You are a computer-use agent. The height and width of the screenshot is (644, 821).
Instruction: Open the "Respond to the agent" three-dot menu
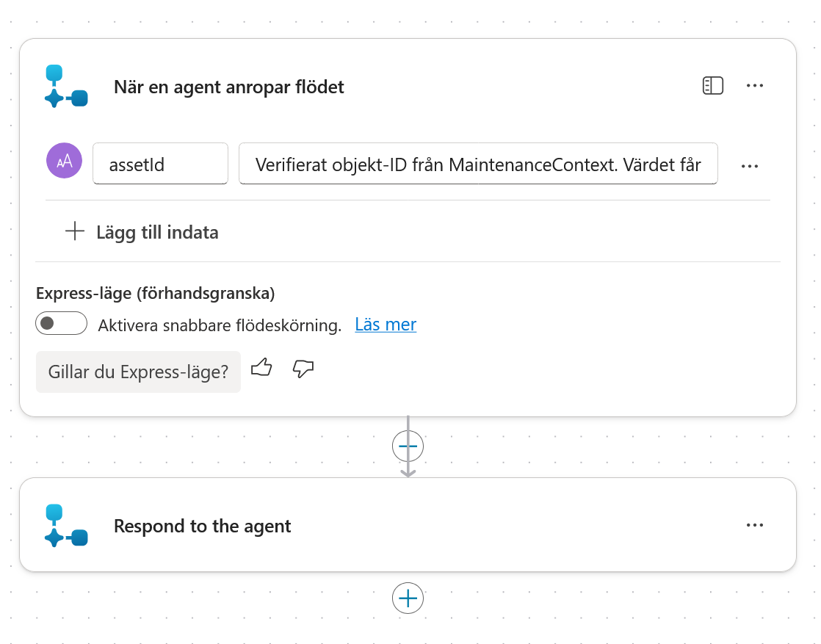click(x=754, y=525)
